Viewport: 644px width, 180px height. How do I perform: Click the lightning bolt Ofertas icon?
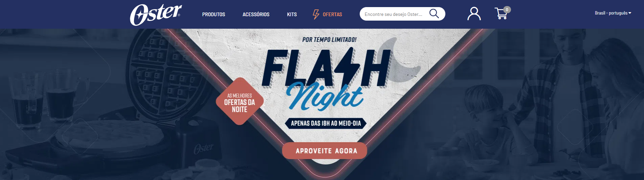(x=316, y=14)
